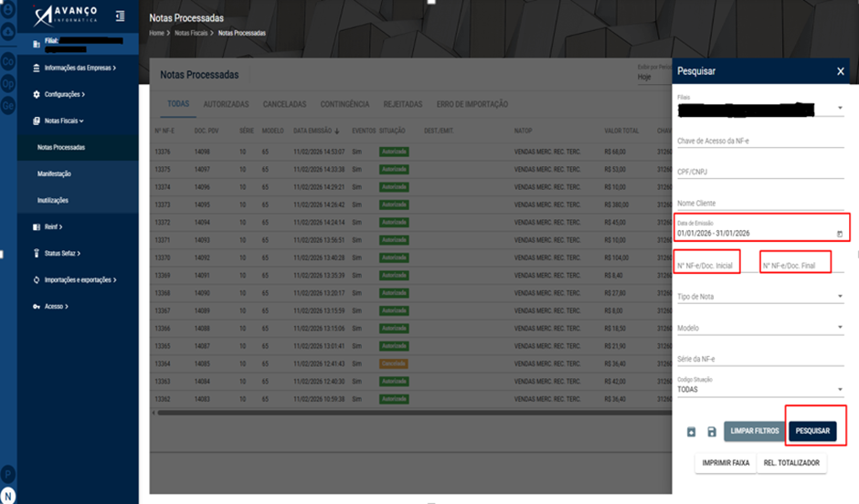Switch to the TODAS tab
Viewport: 859px width, 504px height.
click(178, 104)
